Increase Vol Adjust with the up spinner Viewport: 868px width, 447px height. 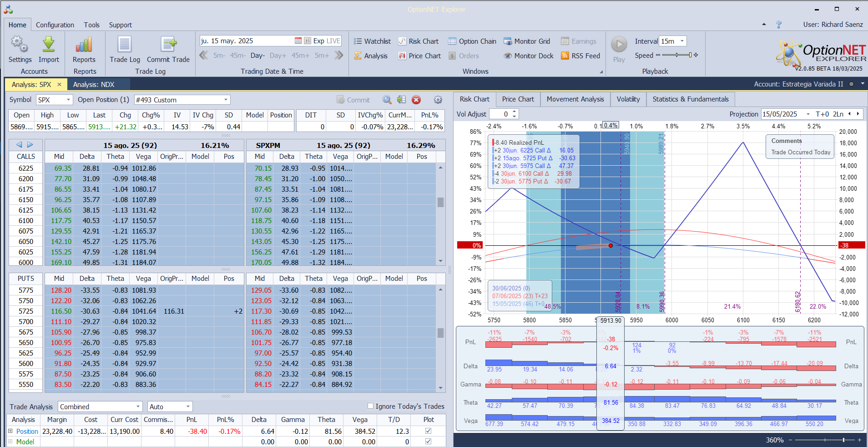point(515,112)
